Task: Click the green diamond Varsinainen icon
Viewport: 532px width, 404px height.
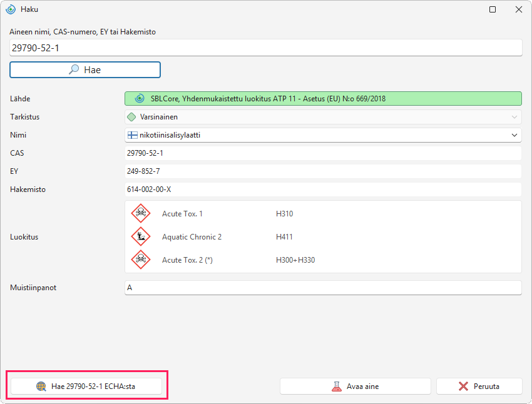Action: pyautogui.click(x=131, y=117)
